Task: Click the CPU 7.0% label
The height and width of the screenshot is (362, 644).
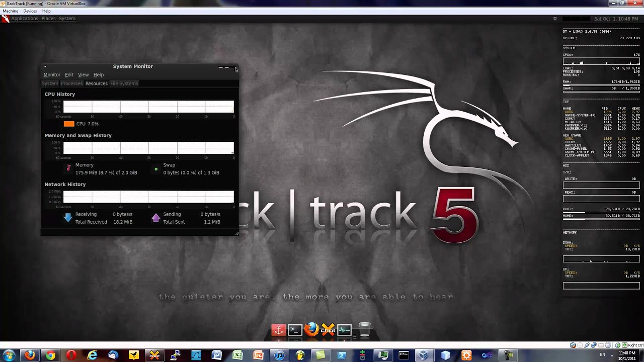Action: 88,124
